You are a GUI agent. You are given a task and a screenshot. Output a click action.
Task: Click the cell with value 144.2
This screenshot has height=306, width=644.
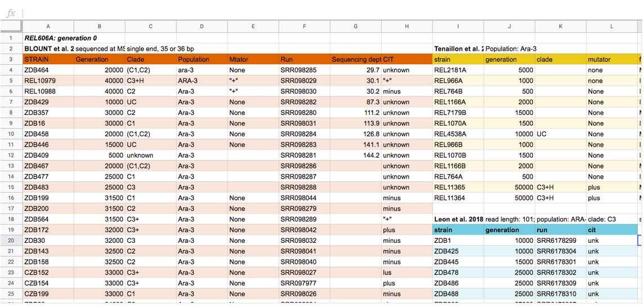[x=355, y=156]
